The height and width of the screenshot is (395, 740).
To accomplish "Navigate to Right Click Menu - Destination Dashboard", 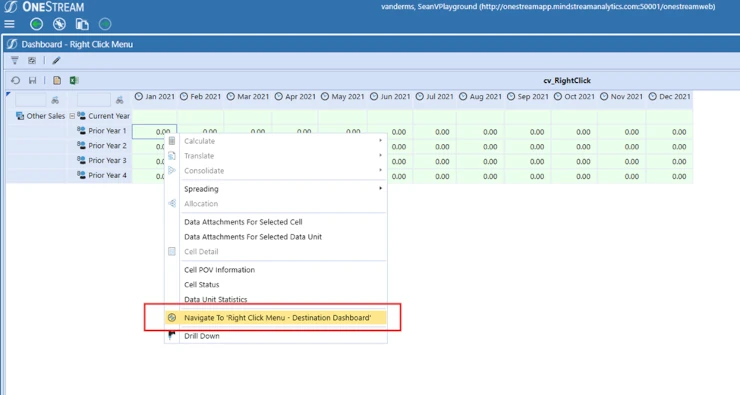I will 276,318.
